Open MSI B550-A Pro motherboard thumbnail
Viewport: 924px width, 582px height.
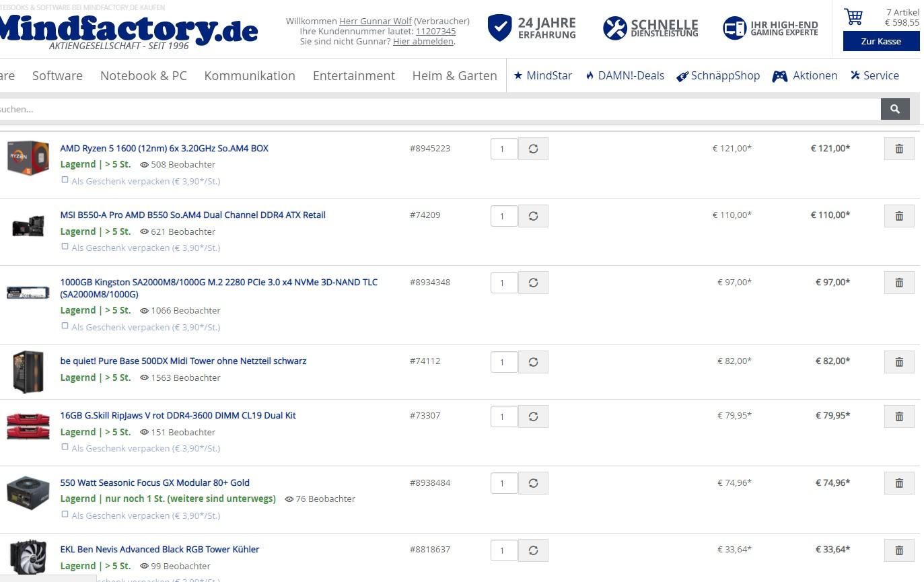tap(28, 225)
